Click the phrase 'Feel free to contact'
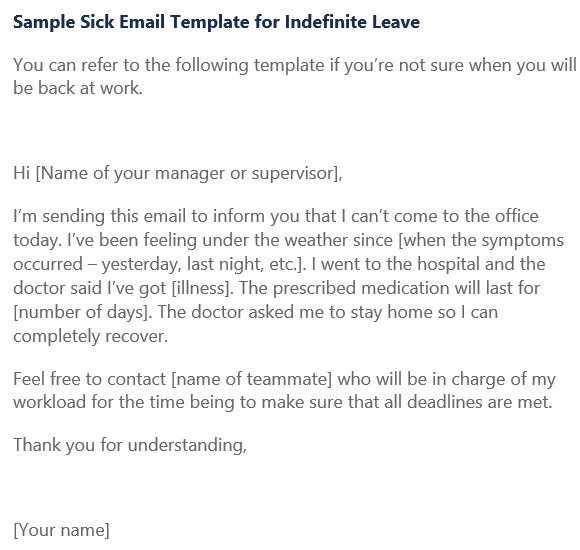580x550 pixels. pos(90,379)
